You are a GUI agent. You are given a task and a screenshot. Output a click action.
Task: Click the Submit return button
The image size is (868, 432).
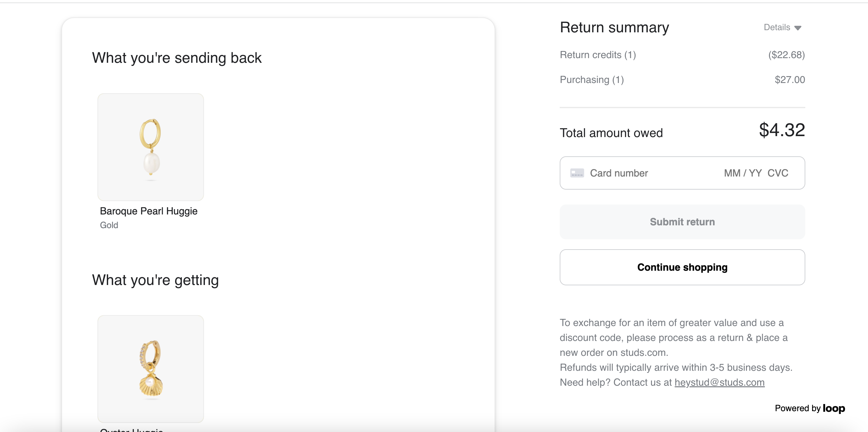[x=682, y=222]
